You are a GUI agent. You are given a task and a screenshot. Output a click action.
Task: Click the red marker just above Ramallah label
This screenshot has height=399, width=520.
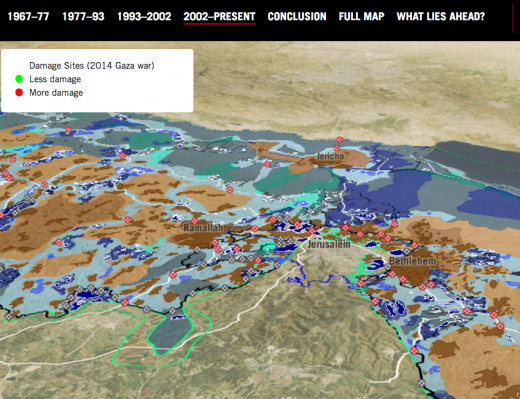pos(195,221)
